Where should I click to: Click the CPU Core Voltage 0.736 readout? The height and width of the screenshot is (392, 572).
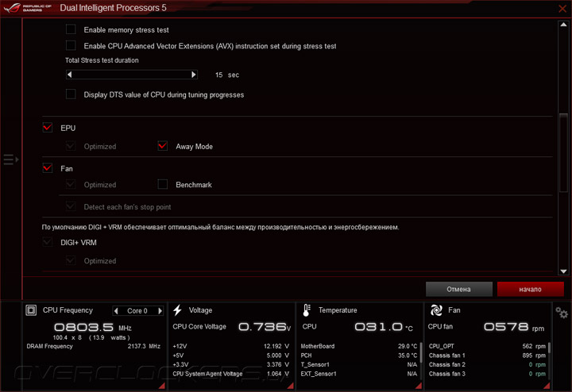(265, 327)
